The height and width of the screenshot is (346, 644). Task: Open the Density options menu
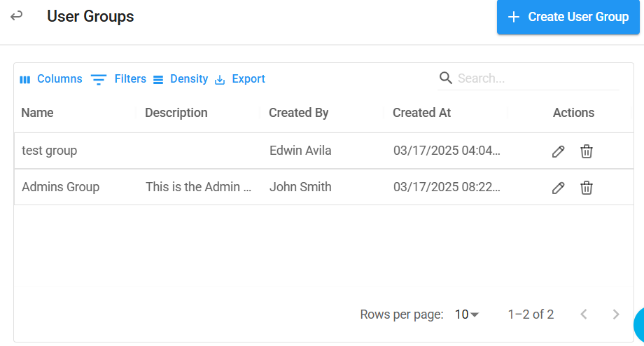click(x=181, y=79)
